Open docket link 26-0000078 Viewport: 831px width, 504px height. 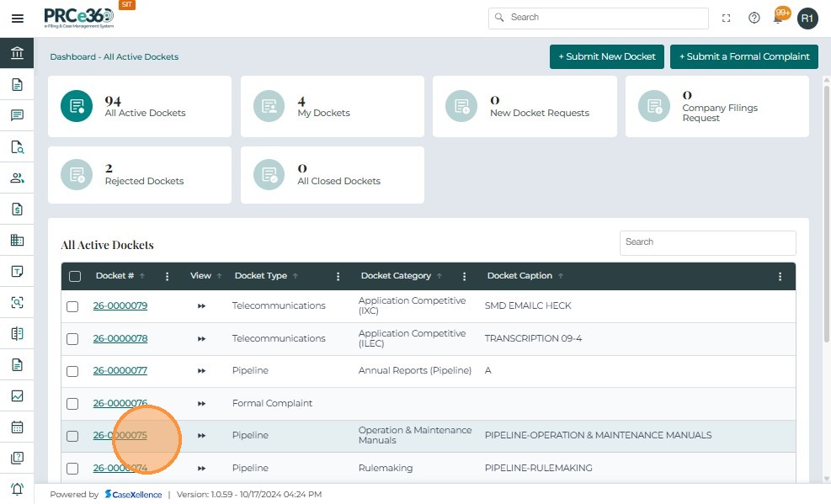pyautogui.click(x=120, y=338)
